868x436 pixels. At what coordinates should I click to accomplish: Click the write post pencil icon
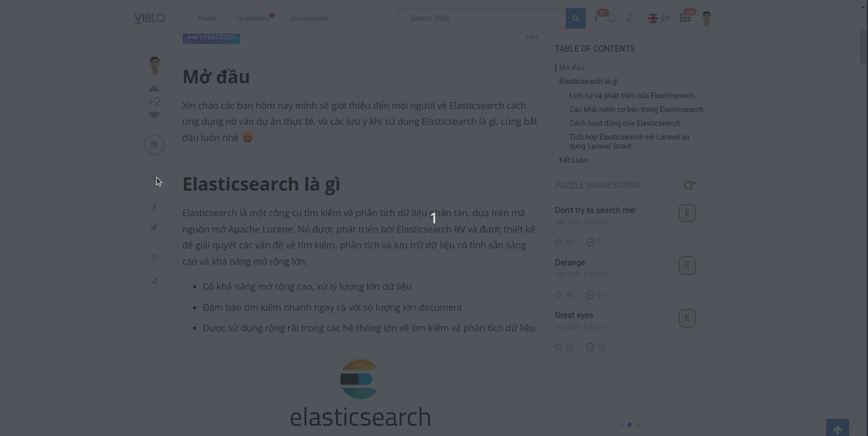[631, 18]
